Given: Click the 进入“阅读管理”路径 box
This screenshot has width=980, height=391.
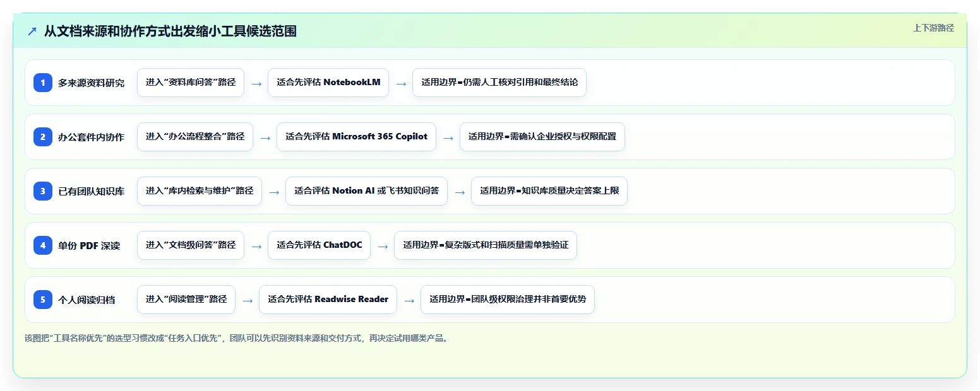Looking at the screenshot, I should (186, 300).
